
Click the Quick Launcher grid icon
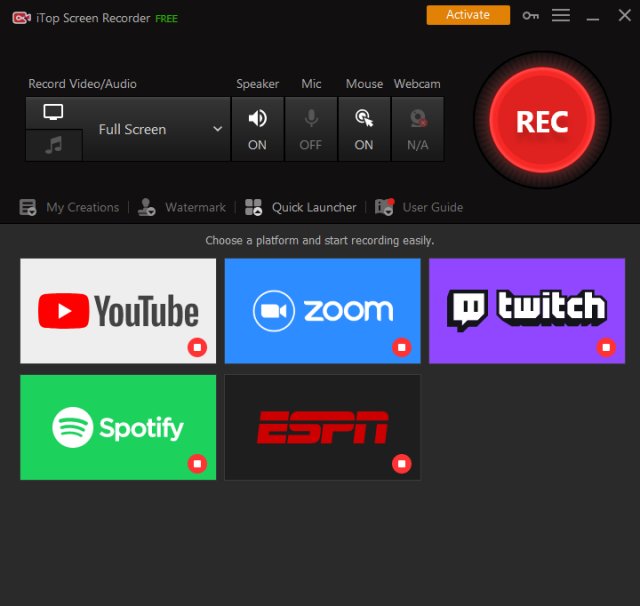click(253, 207)
